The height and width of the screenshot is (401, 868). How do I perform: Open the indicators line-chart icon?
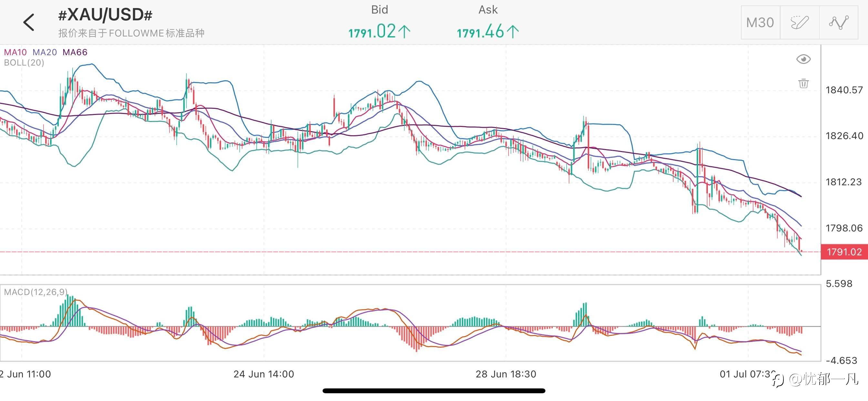pyautogui.click(x=838, y=23)
